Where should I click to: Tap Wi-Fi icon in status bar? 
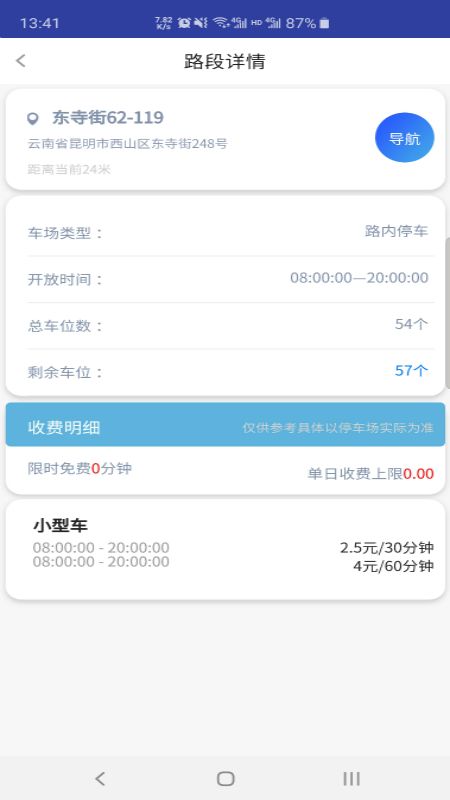coord(221,22)
